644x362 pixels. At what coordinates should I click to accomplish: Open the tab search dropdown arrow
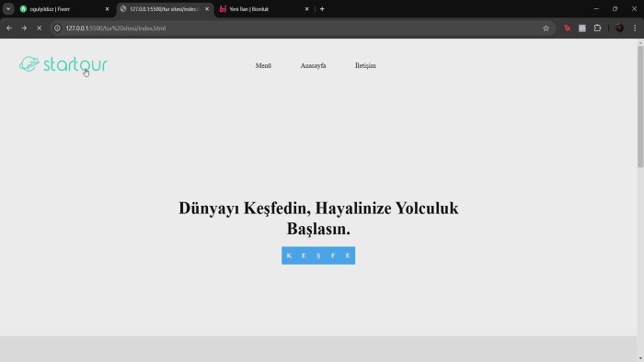pyautogui.click(x=8, y=8)
